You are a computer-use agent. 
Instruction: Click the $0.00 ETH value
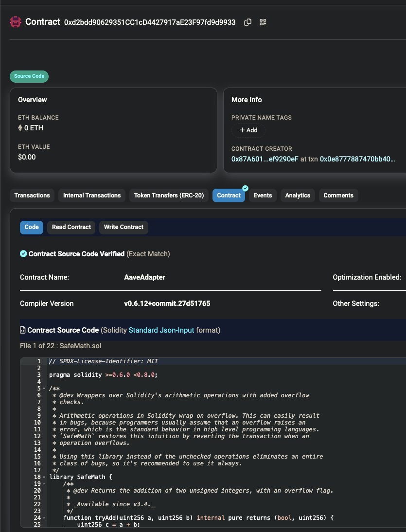[x=27, y=157]
